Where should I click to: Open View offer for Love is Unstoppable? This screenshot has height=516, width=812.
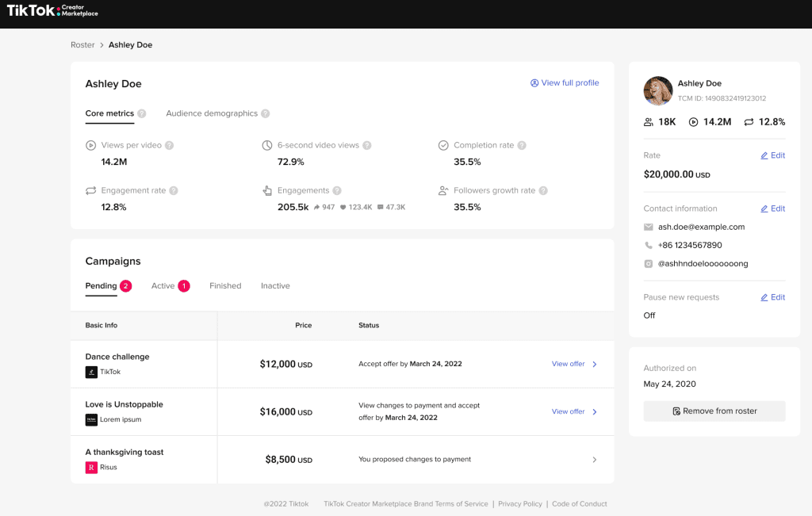(x=574, y=411)
